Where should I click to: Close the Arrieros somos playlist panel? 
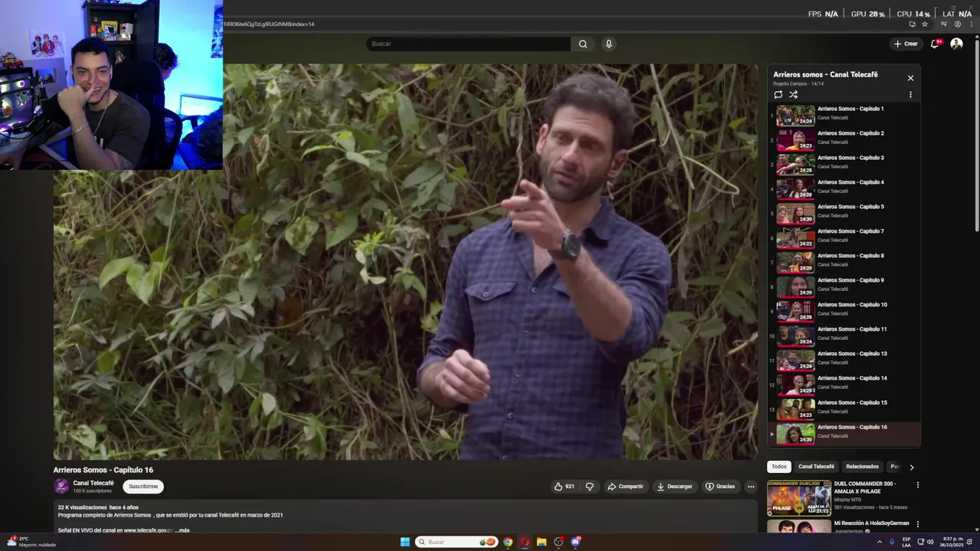click(x=910, y=78)
